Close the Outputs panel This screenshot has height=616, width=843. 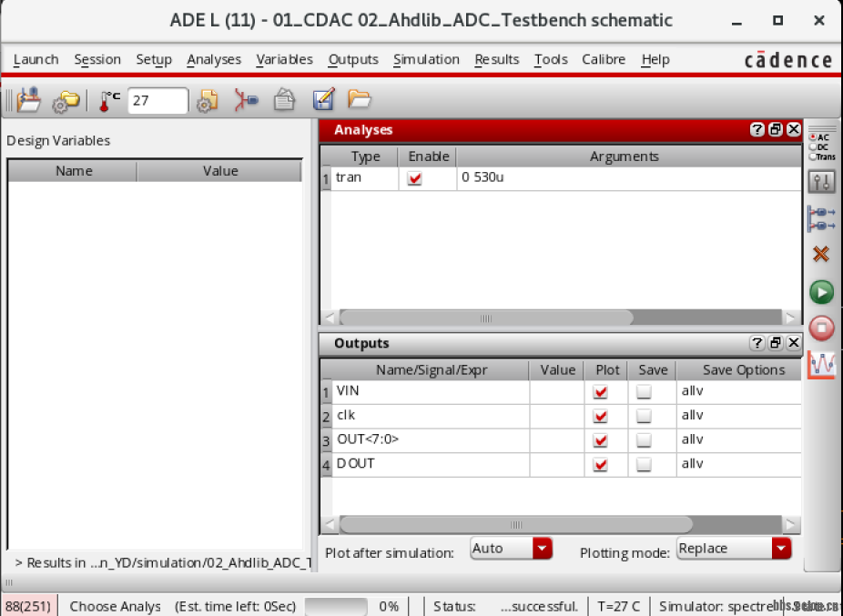pos(794,343)
